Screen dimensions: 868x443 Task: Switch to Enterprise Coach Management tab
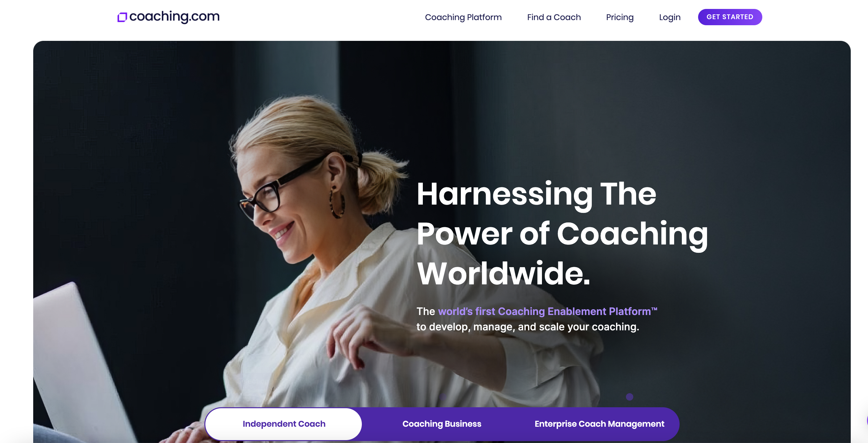click(599, 424)
